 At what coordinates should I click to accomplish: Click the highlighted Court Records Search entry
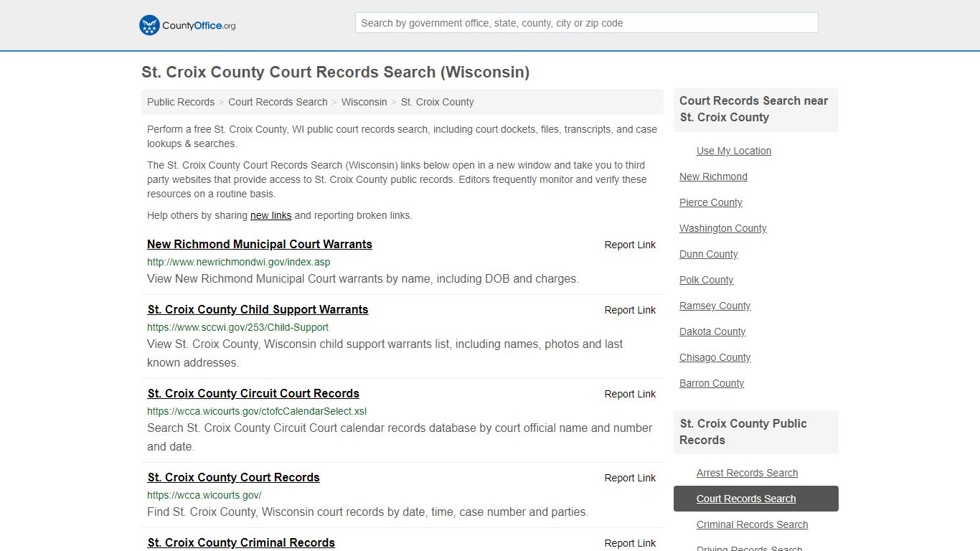746,499
